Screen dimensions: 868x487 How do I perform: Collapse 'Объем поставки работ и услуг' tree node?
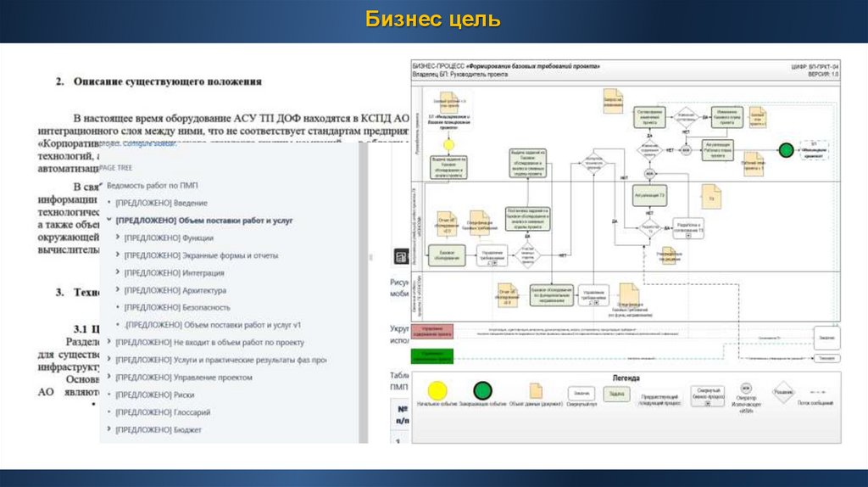(x=110, y=220)
